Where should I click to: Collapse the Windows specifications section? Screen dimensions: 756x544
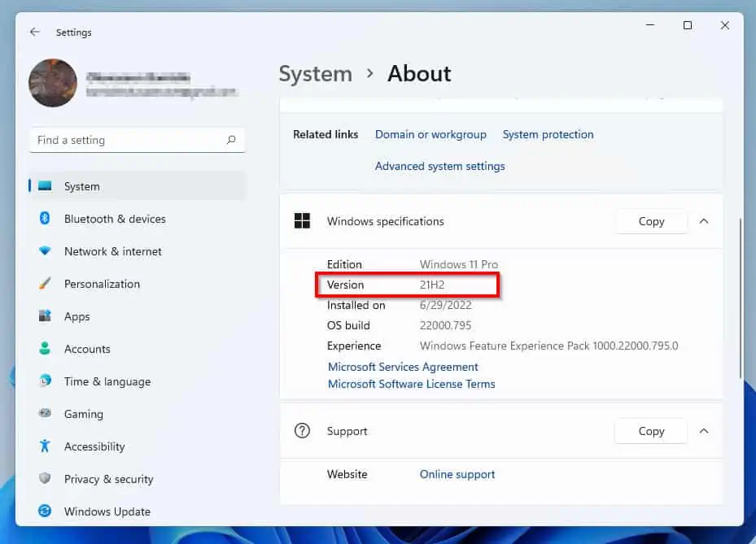(704, 221)
